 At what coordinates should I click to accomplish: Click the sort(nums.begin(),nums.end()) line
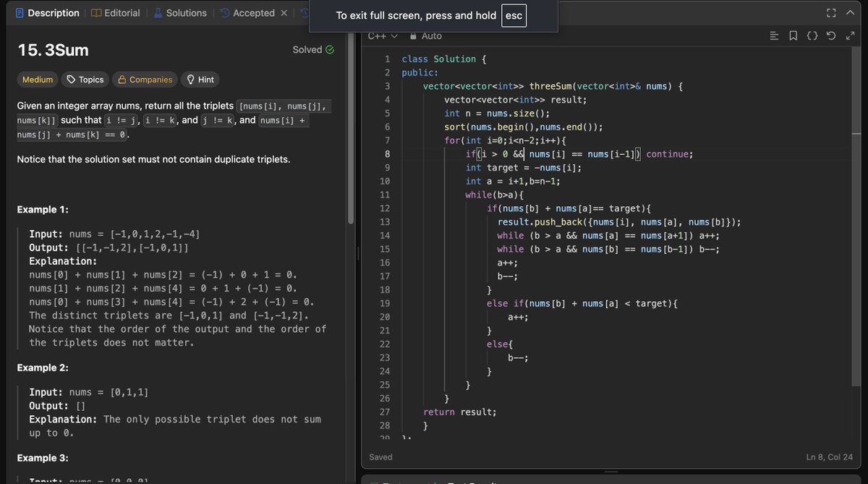524,127
